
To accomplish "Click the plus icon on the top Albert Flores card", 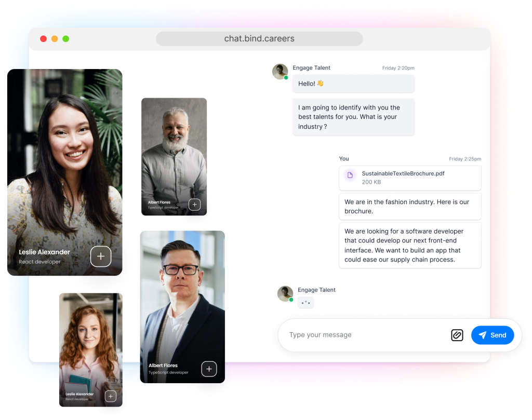I will 194,205.
